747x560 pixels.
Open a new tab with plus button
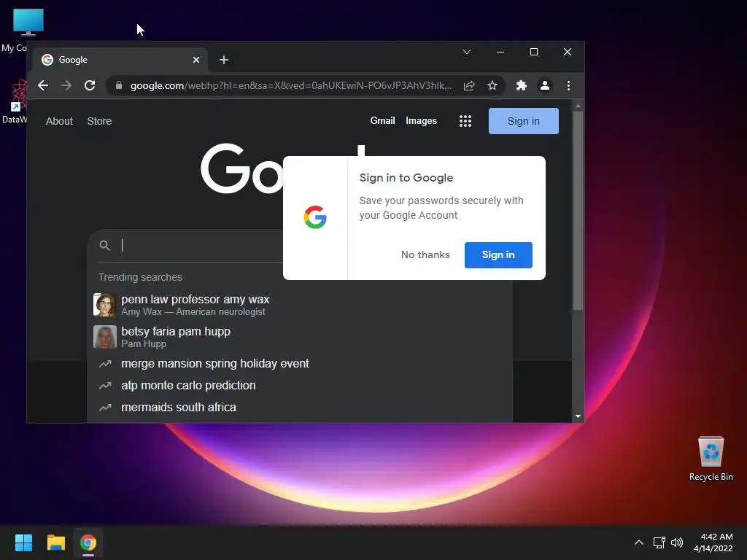(224, 60)
